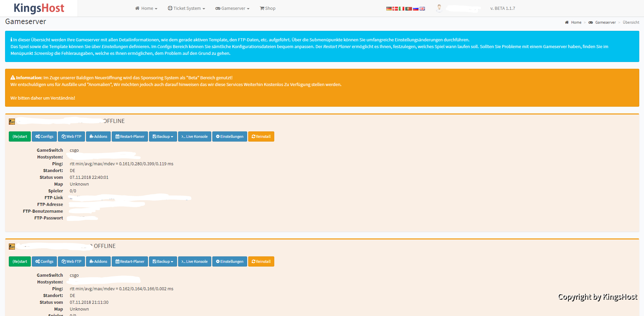Select the UK flag for English
644x316 pixels.
pyautogui.click(x=422, y=8)
